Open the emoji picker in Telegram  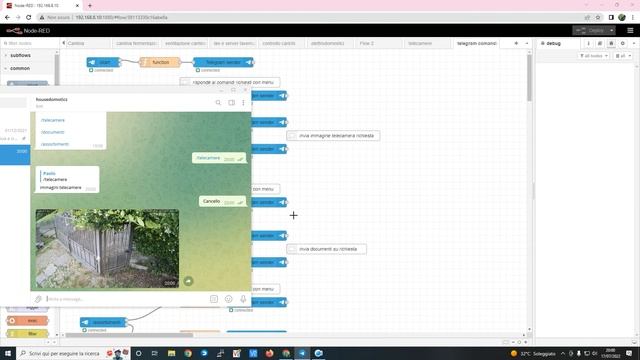pos(229,299)
